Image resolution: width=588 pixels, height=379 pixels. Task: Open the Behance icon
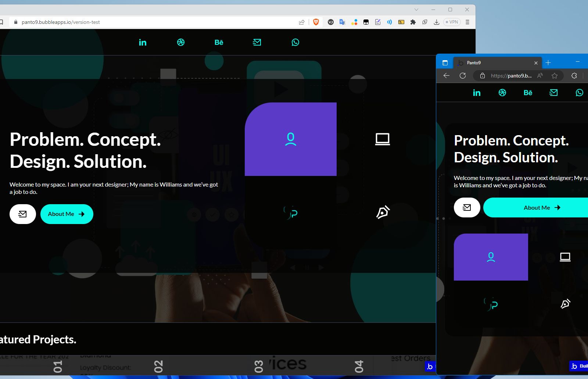(x=219, y=42)
